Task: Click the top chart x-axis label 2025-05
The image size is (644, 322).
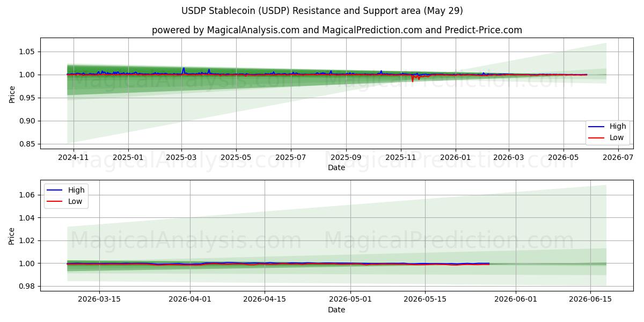Action: pos(236,158)
